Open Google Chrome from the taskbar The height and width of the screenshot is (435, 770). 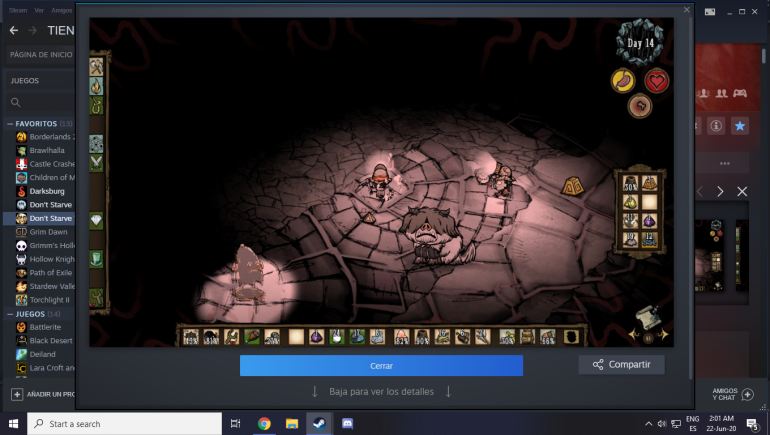[264, 423]
